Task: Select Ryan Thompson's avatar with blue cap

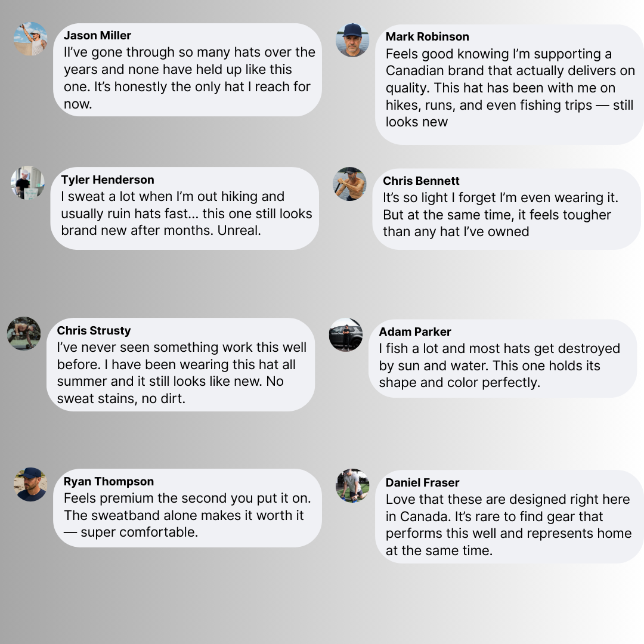Action: [30, 484]
